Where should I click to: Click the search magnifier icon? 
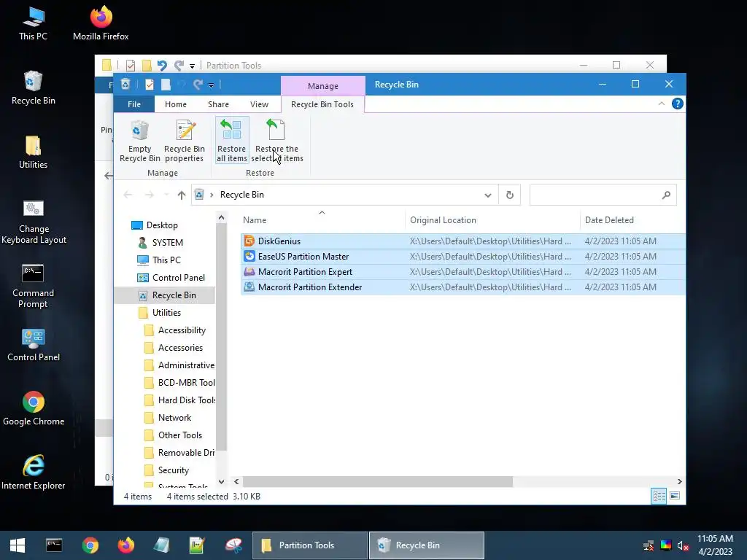666,195
